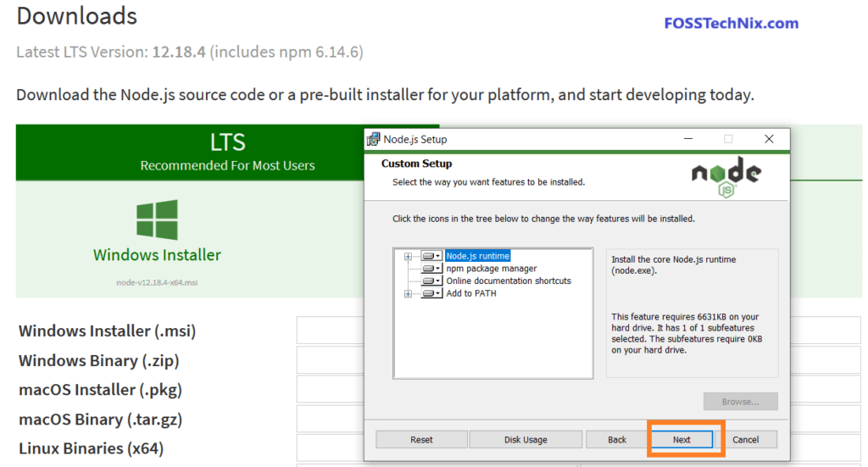This screenshot has height=467, width=868.
Task: Click the macOS Binary (.tar.gz) row label
Action: [100, 420]
